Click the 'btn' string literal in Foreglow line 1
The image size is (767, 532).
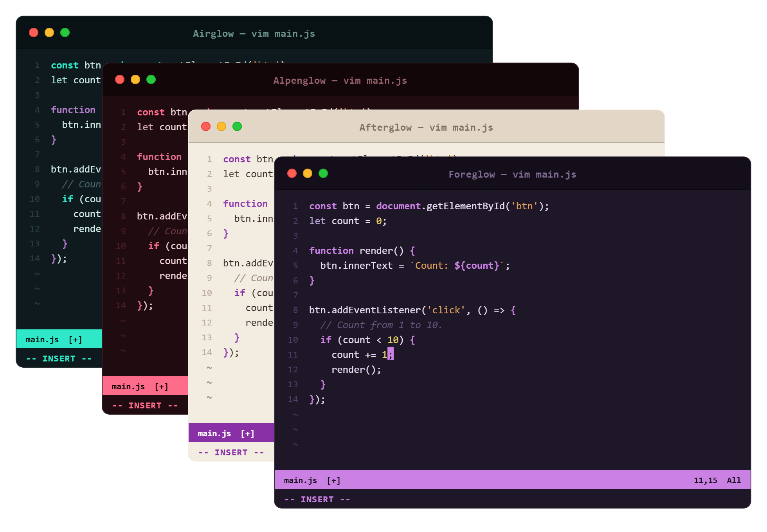[x=524, y=206]
